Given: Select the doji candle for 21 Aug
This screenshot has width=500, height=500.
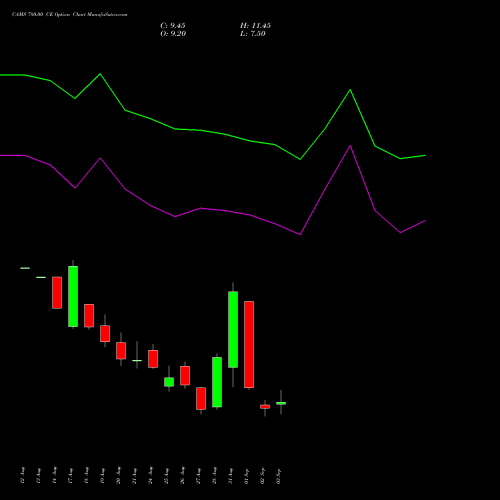Looking at the screenshot, I should coord(137,360).
